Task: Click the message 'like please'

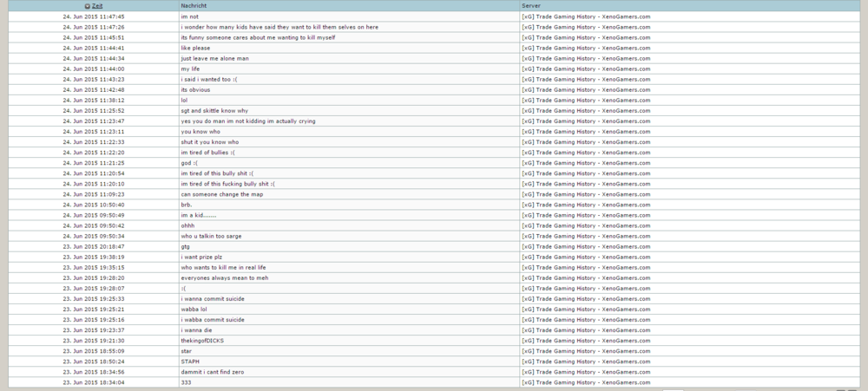Action: [x=195, y=48]
